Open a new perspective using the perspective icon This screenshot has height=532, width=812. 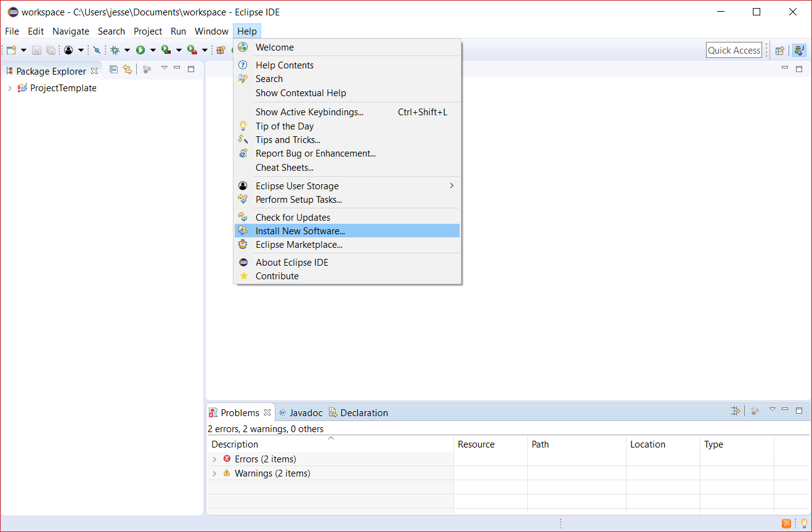point(779,50)
